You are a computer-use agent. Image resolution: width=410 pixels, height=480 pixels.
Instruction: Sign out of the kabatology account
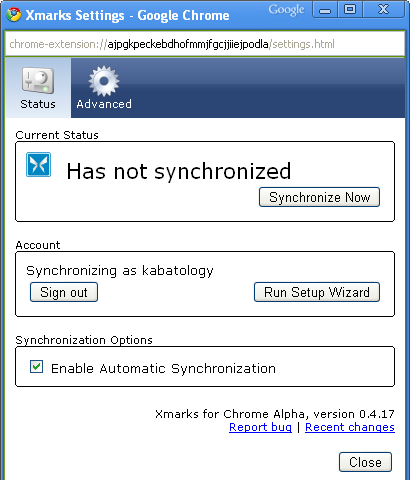pyautogui.click(x=64, y=292)
